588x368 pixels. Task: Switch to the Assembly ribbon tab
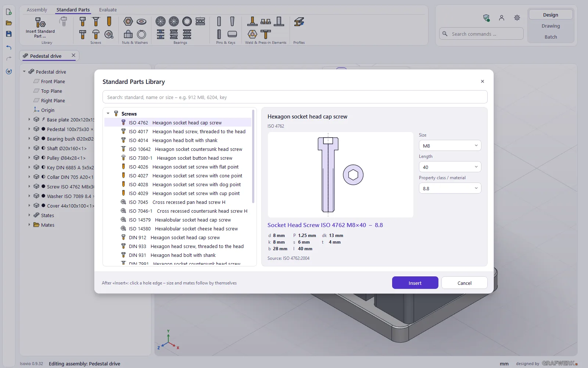(x=37, y=10)
